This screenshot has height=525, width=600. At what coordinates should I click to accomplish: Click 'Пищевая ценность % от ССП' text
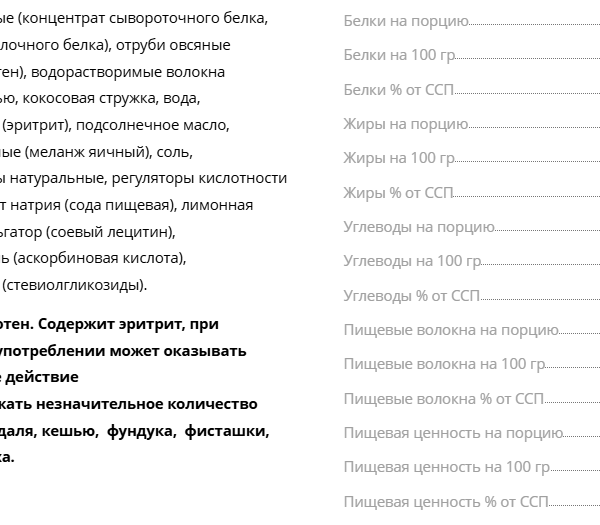pyautogui.click(x=446, y=502)
